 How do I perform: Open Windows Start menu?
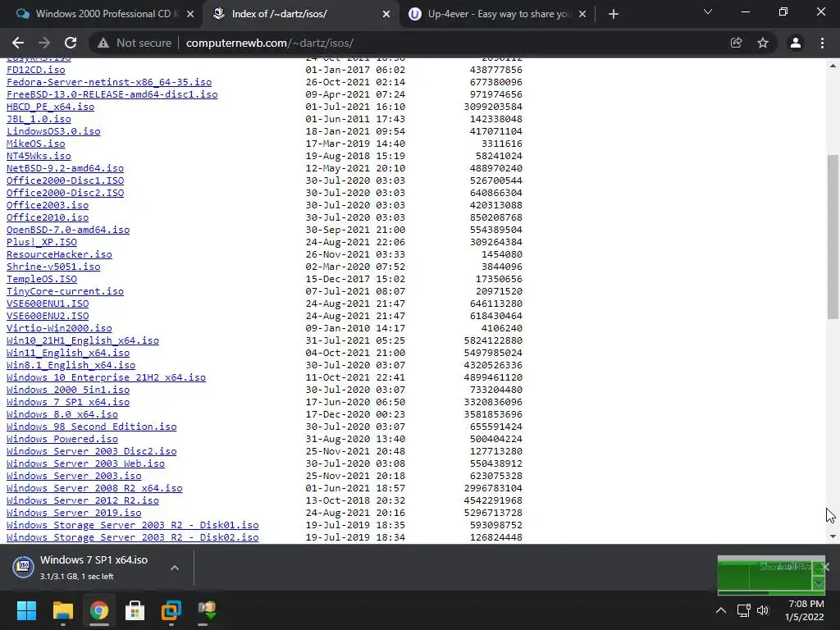(26, 610)
